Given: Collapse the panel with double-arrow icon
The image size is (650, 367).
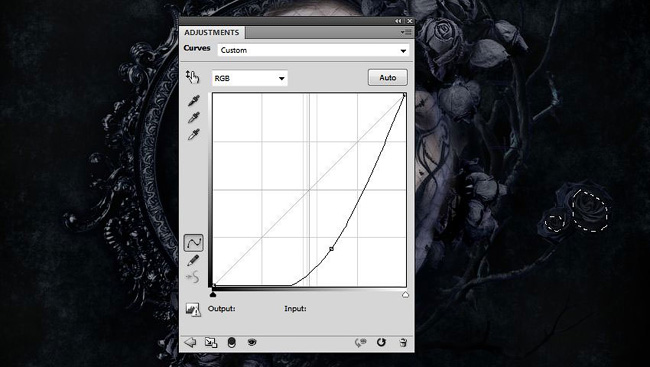Looking at the screenshot, I should tap(398, 21).
